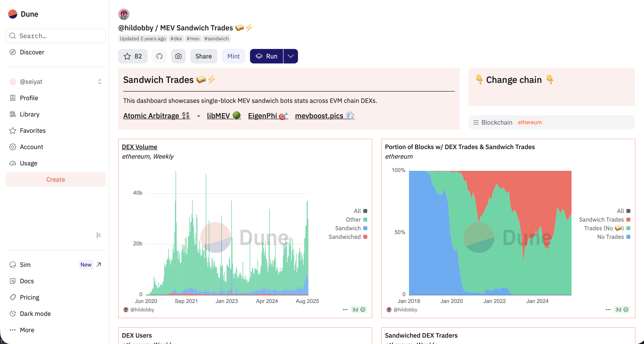Open the Run button dropdown arrow
The image size is (644, 344).
tap(291, 56)
